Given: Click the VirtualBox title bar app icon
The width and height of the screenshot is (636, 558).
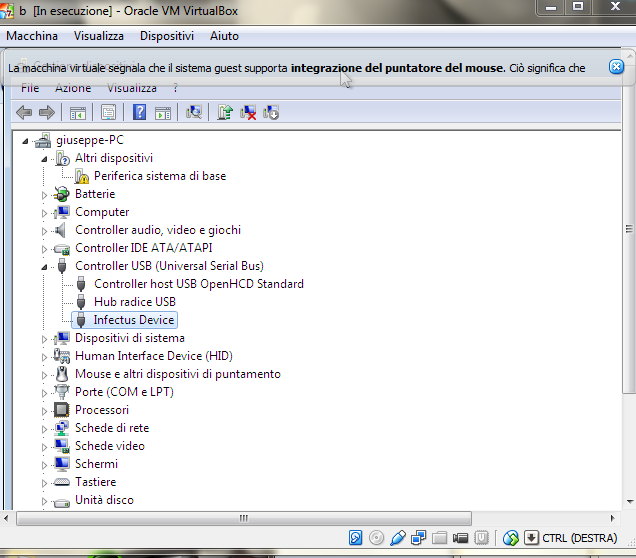Looking at the screenshot, I should tap(7, 11).
